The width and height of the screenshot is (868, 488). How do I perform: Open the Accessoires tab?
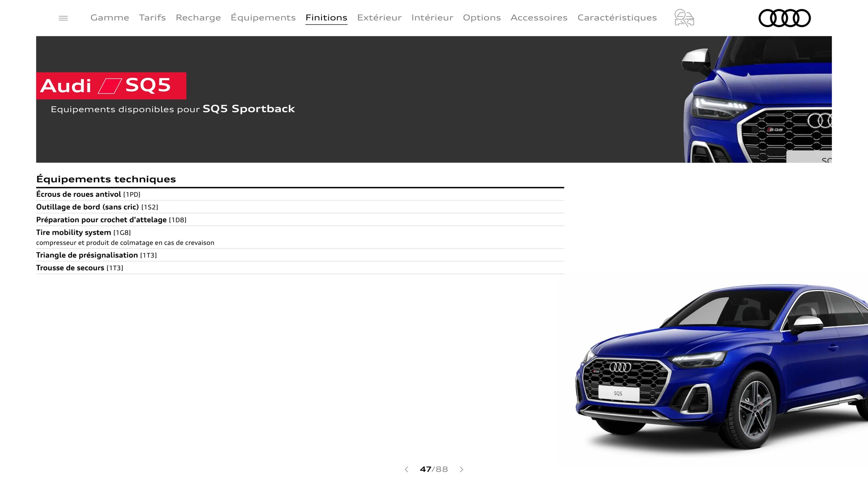coord(539,17)
